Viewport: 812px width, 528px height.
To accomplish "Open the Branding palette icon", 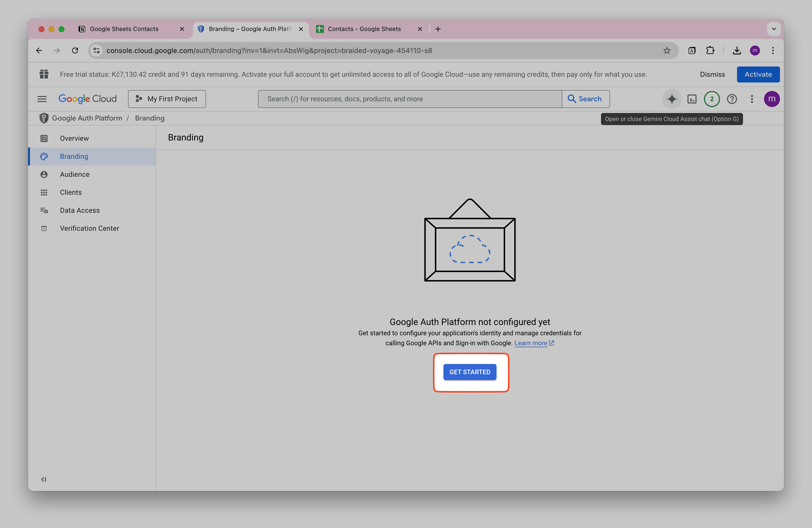I will pyautogui.click(x=44, y=156).
